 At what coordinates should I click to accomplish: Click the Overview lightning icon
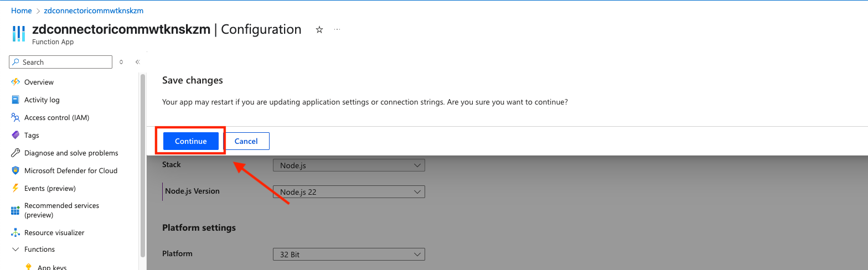pos(15,82)
